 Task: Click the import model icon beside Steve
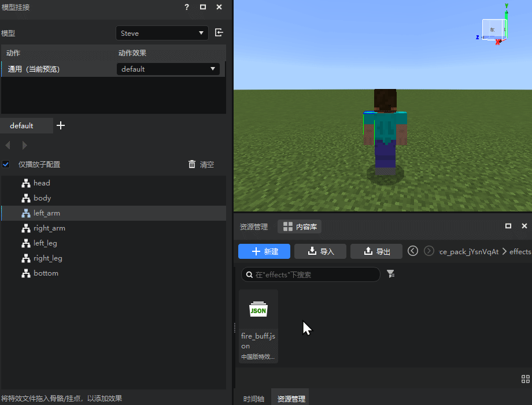tap(219, 32)
